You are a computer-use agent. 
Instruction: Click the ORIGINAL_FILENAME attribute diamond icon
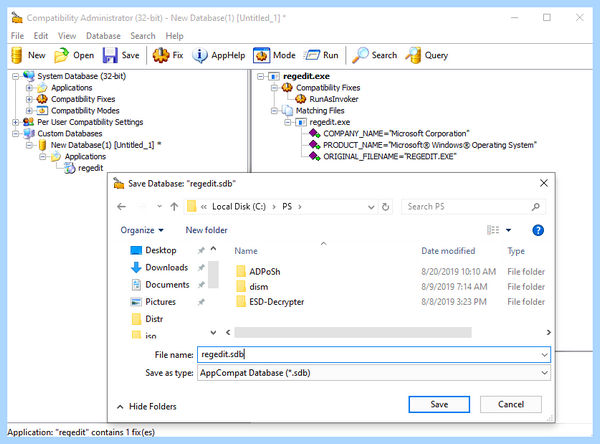pos(315,157)
